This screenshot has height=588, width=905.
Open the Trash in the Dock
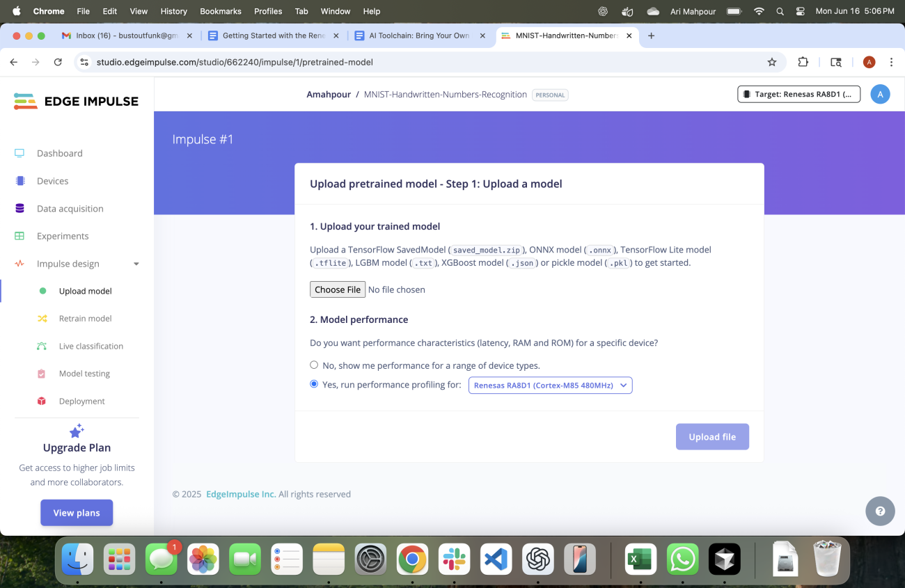(x=827, y=558)
